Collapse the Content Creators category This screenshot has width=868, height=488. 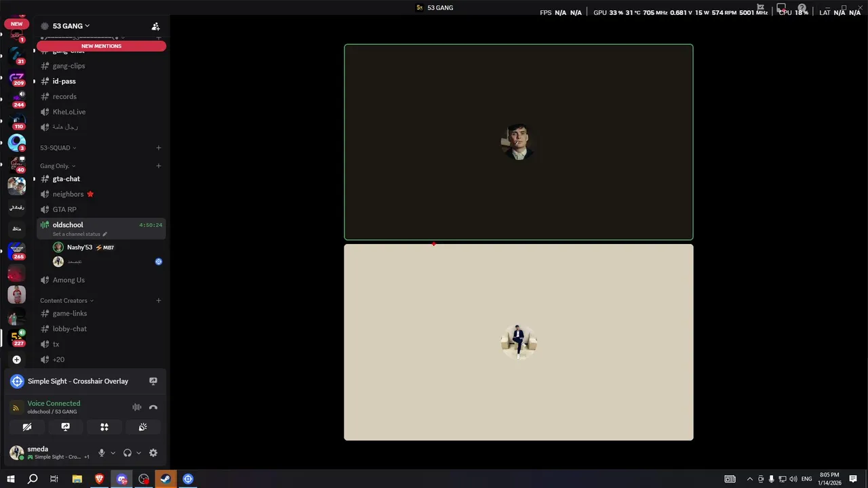click(66, 300)
